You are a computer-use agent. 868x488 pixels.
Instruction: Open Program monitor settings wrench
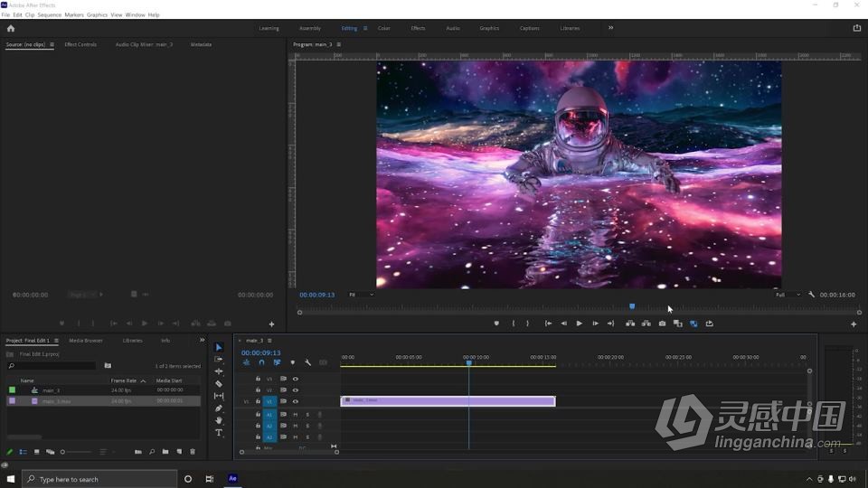(x=812, y=295)
